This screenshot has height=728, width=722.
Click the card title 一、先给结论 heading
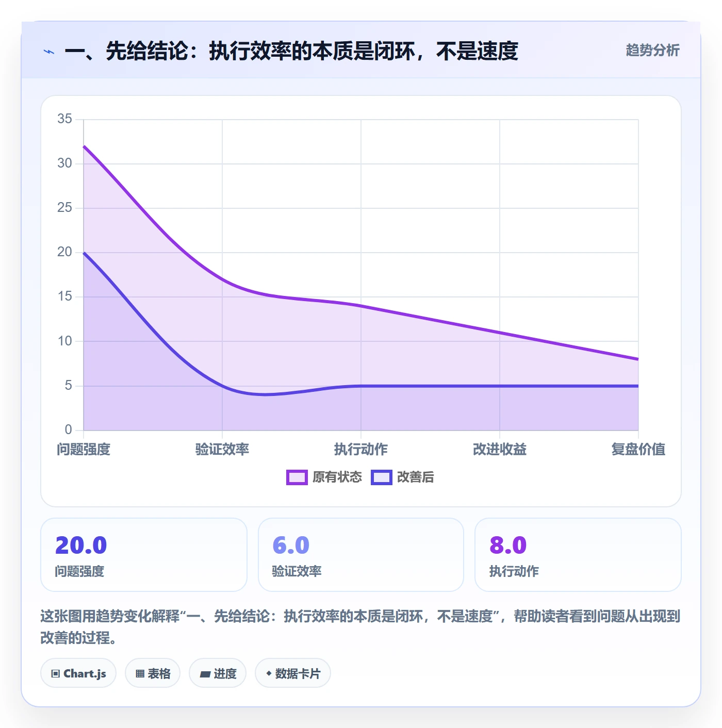coord(291,51)
